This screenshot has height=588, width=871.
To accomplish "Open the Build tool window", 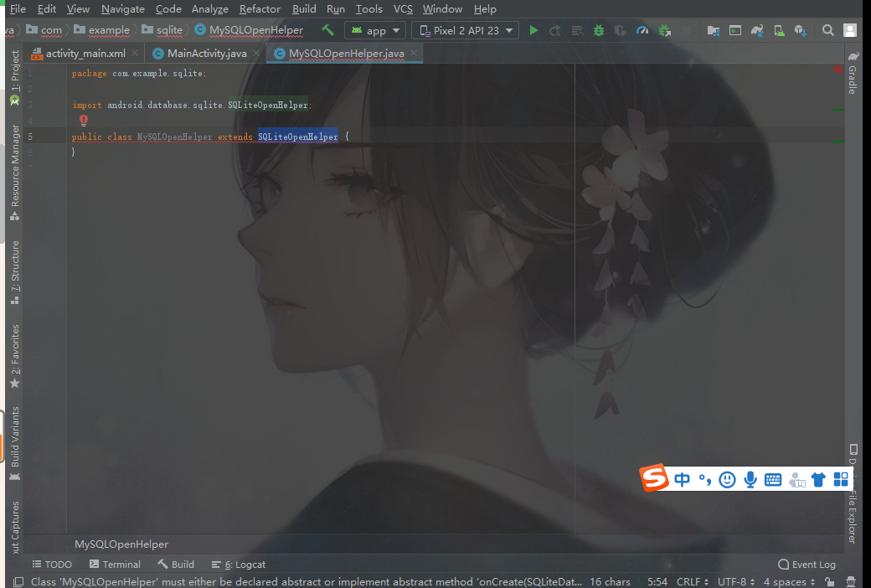I will click(176, 564).
